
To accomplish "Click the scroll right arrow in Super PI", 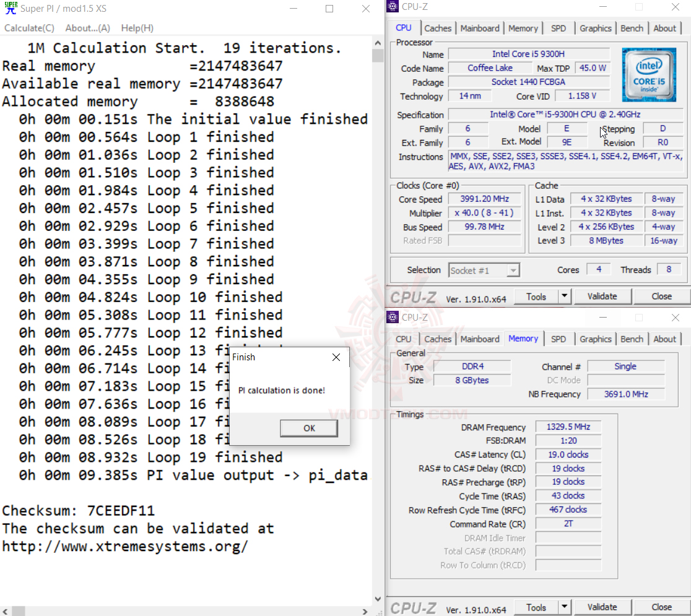I will click(x=365, y=611).
